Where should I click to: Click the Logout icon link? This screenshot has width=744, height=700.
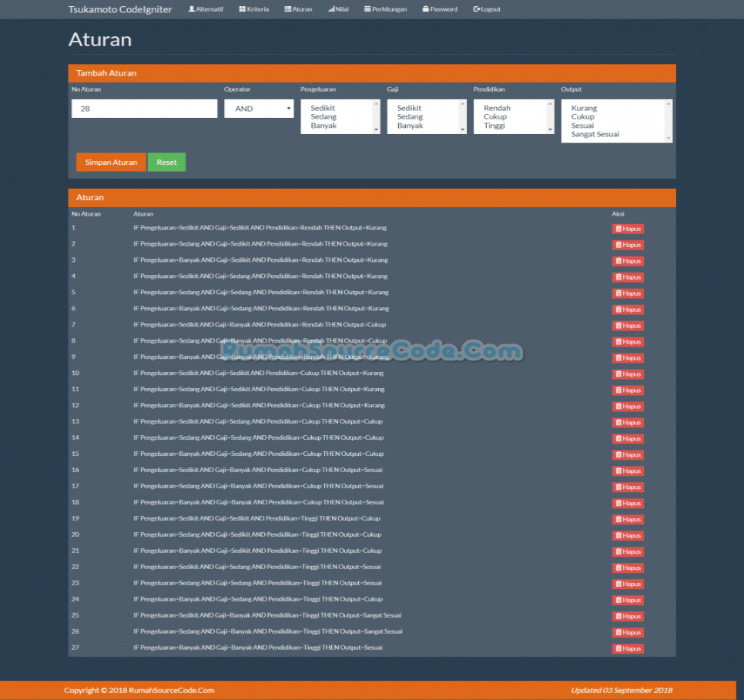(x=487, y=9)
